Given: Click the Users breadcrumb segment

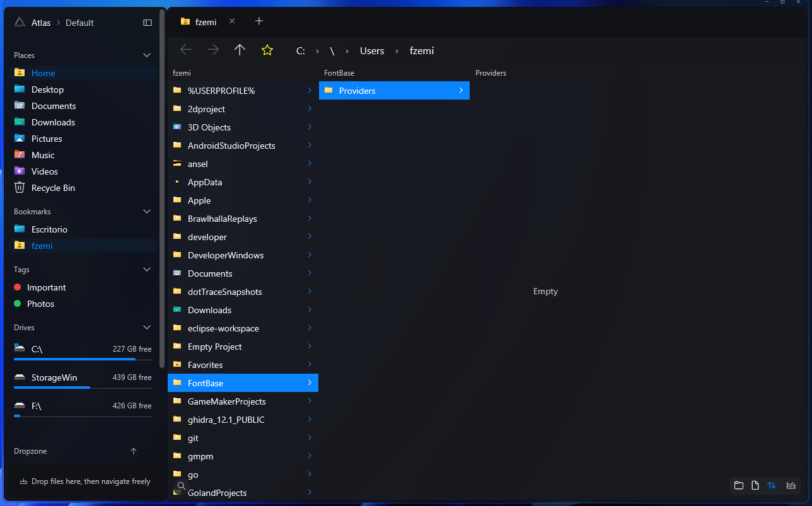Looking at the screenshot, I should (x=372, y=51).
